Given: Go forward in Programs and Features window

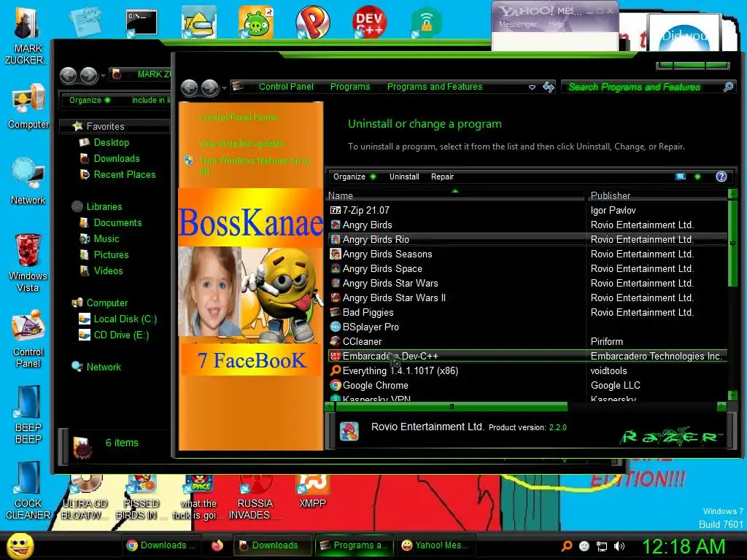Looking at the screenshot, I should pos(209,87).
